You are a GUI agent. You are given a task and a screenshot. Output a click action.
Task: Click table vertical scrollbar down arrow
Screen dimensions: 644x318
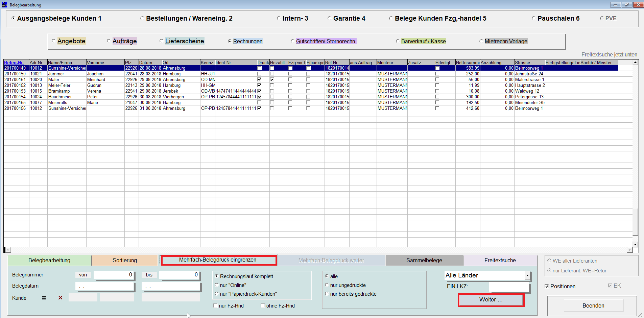coord(636,244)
